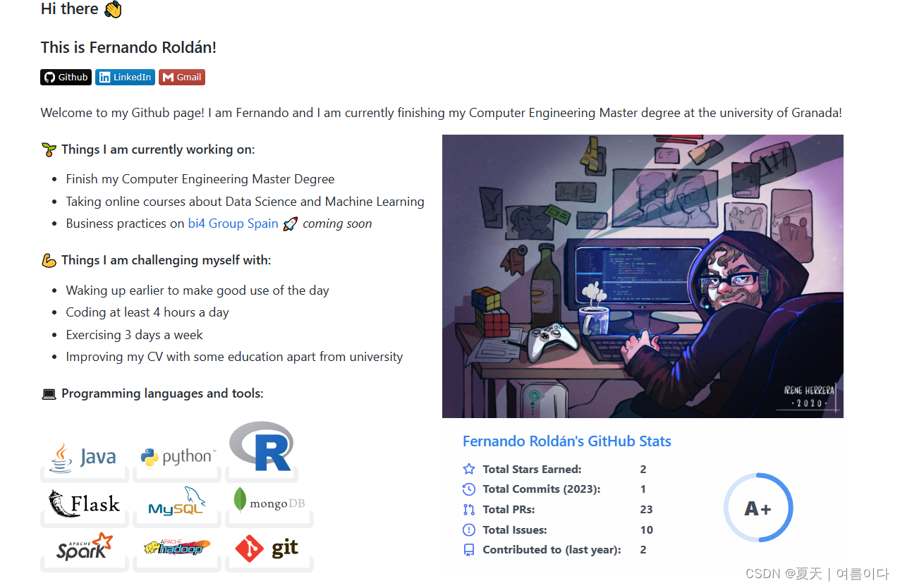The image size is (900, 588).
Task: Click the 'Hi there' heading text
Action: click(x=70, y=9)
